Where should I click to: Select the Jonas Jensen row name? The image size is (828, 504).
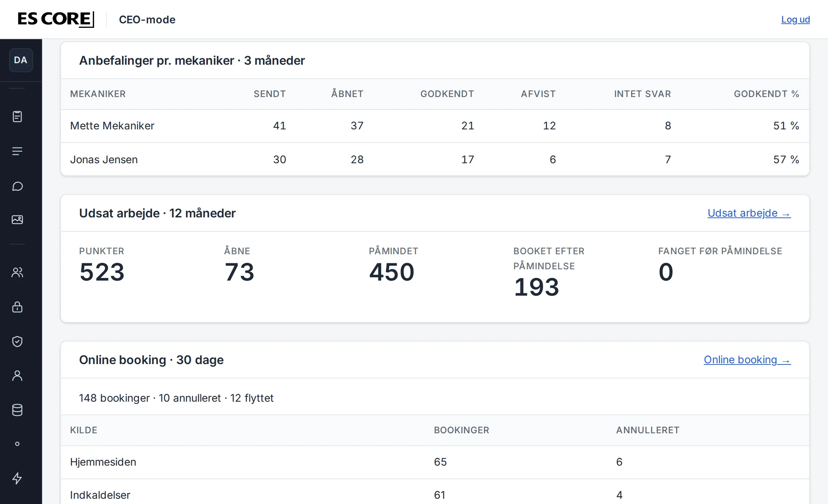pyautogui.click(x=104, y=159)
